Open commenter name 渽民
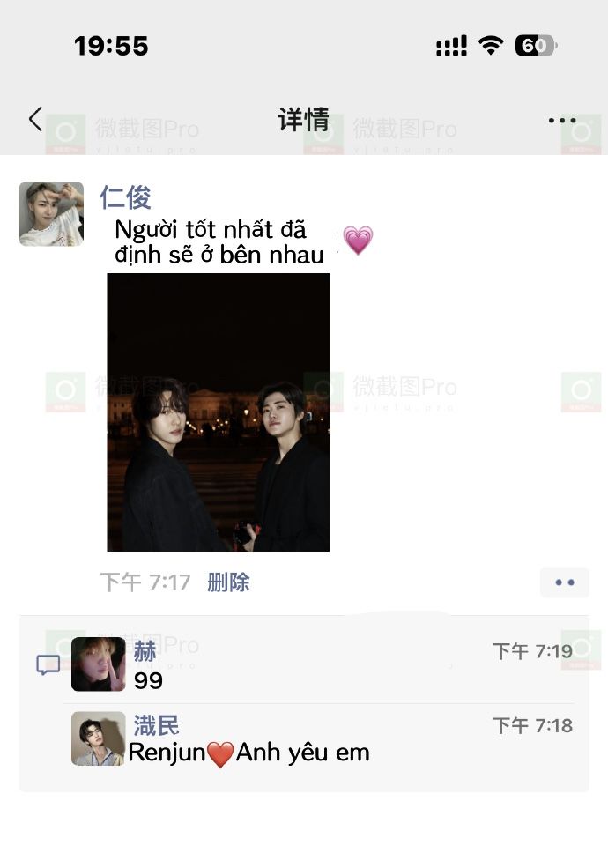Viewport: 608px width, 868px height. point(156,725)
